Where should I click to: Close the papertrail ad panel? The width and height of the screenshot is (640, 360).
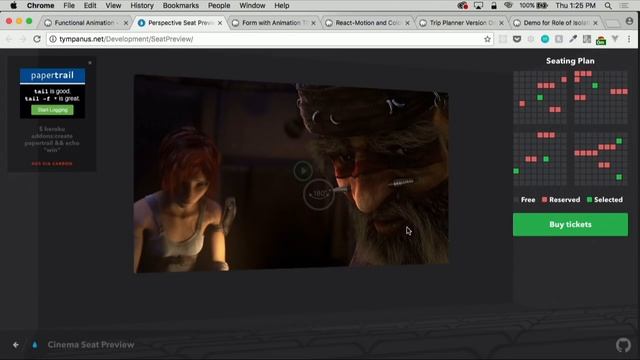point(90,62)
